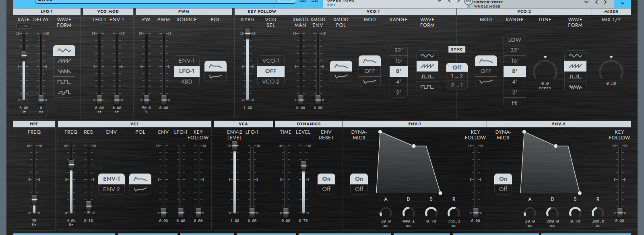Viewport: 644px width, 235px height.
Task: Click the ENV-1 attack peak graph point
Action: (x=380, y=132)
